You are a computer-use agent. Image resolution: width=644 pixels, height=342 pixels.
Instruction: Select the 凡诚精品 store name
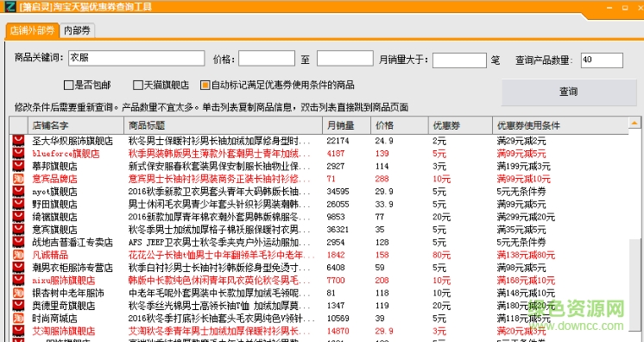50,256
